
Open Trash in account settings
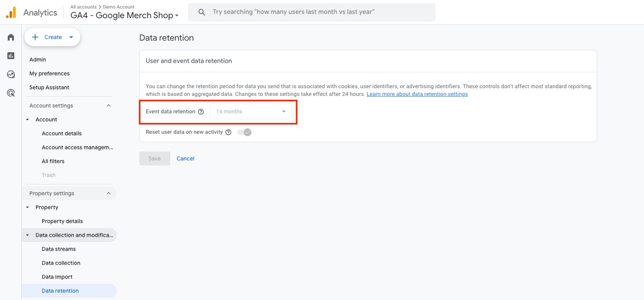tap(49, 175)
